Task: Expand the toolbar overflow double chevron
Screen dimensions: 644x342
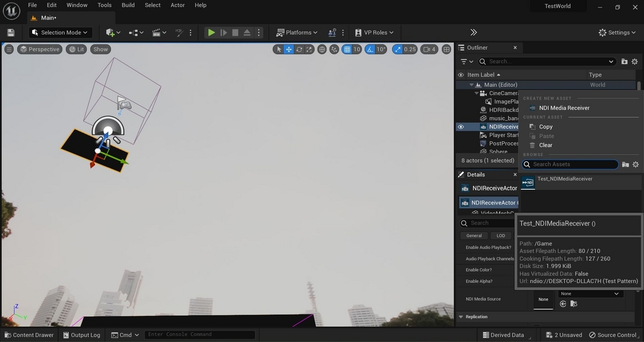Action: (x=473, y=33)
